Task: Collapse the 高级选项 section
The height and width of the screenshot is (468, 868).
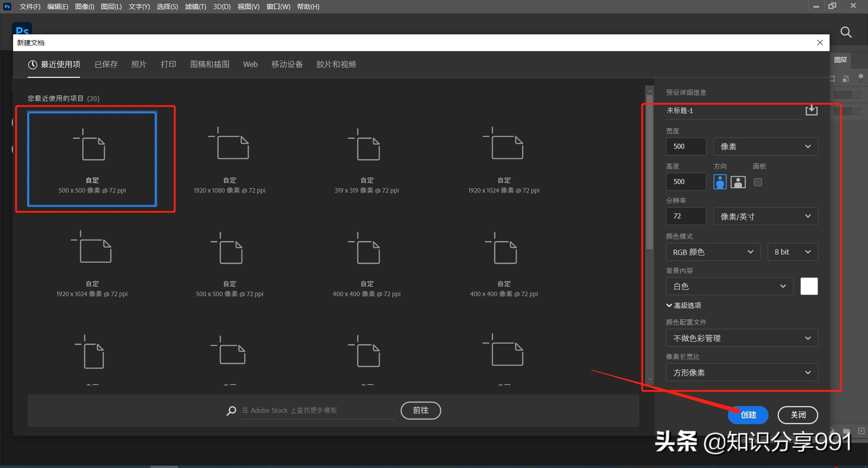Action: coord(684,305)
